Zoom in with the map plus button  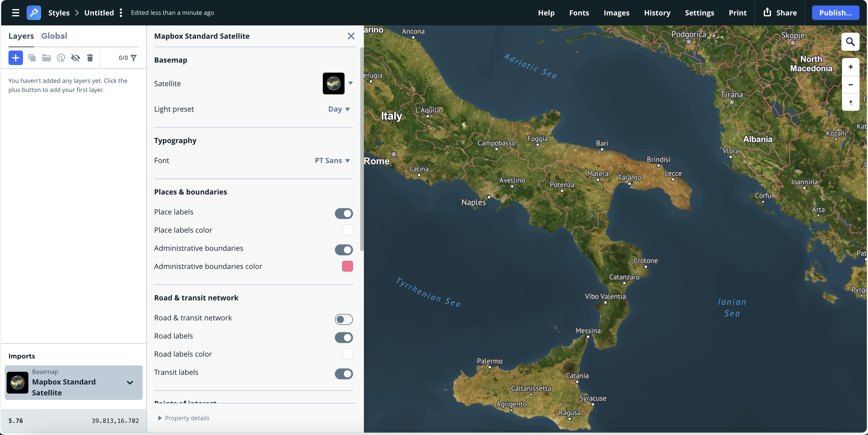coord(850,67)
